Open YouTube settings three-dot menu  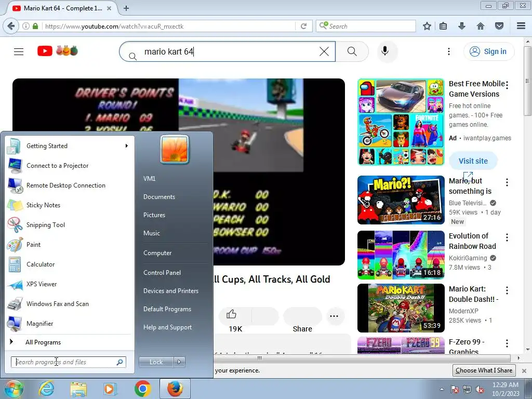coord(449,51)
